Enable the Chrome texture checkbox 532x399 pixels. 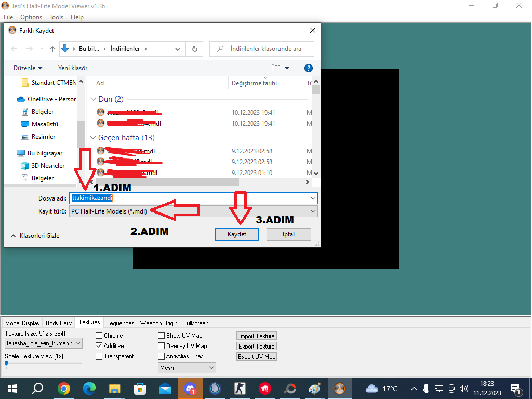click(99, 336)
